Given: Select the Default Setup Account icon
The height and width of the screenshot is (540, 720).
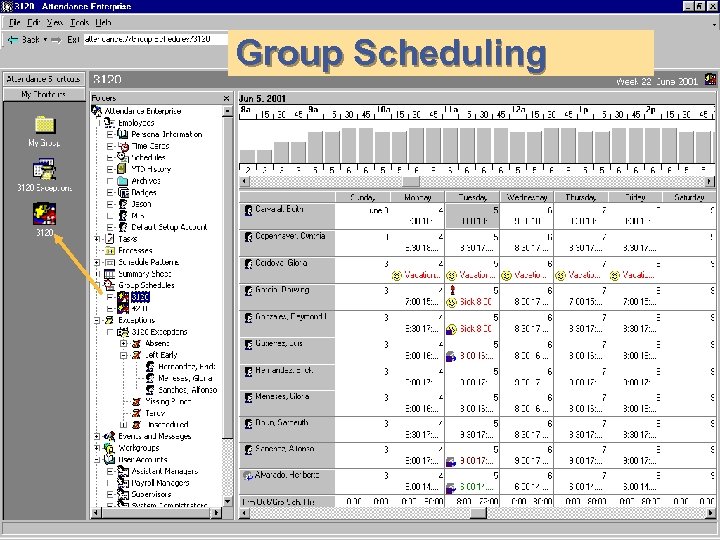Looking at the screenshot, I should pos(123,227).
